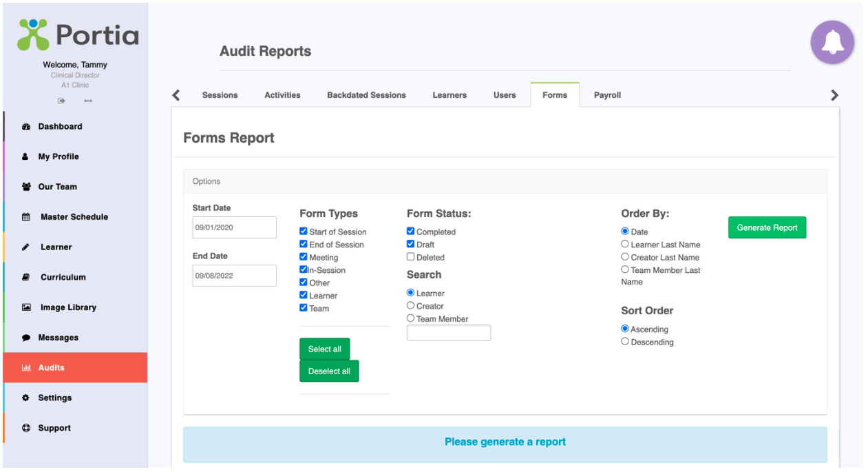Select the Forms tab
This screenshot has width=868, height=472.
point(555,95)
